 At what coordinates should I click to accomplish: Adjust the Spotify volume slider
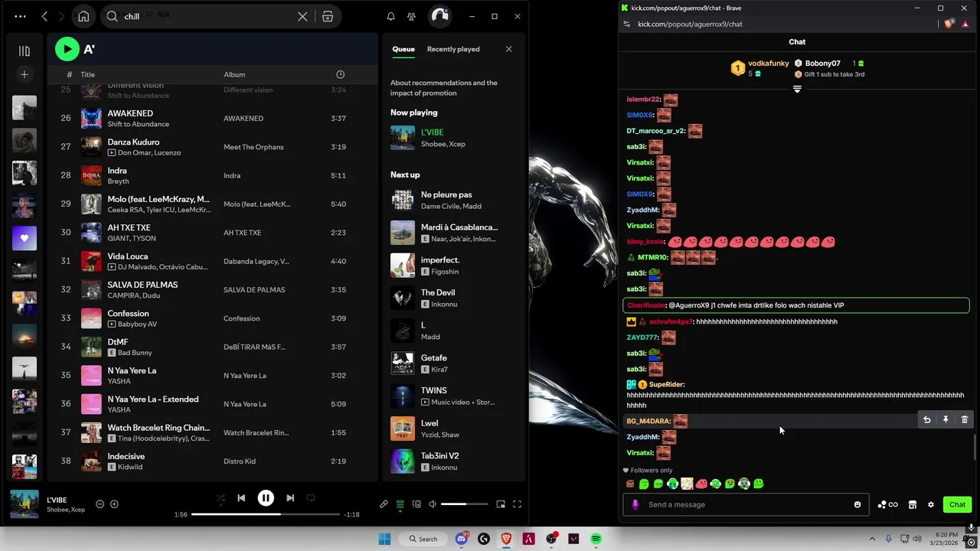pyautogui.click(x=464, y=504)
